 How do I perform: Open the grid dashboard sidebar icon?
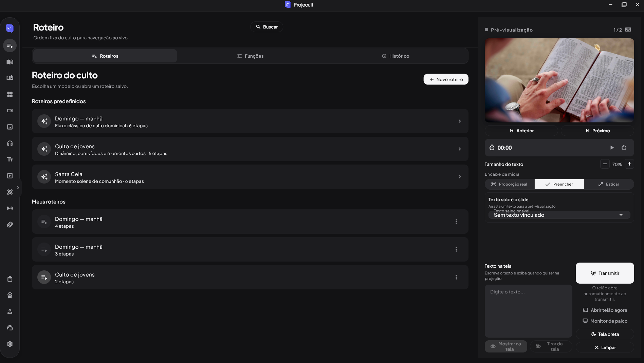[x=10, y=94]
